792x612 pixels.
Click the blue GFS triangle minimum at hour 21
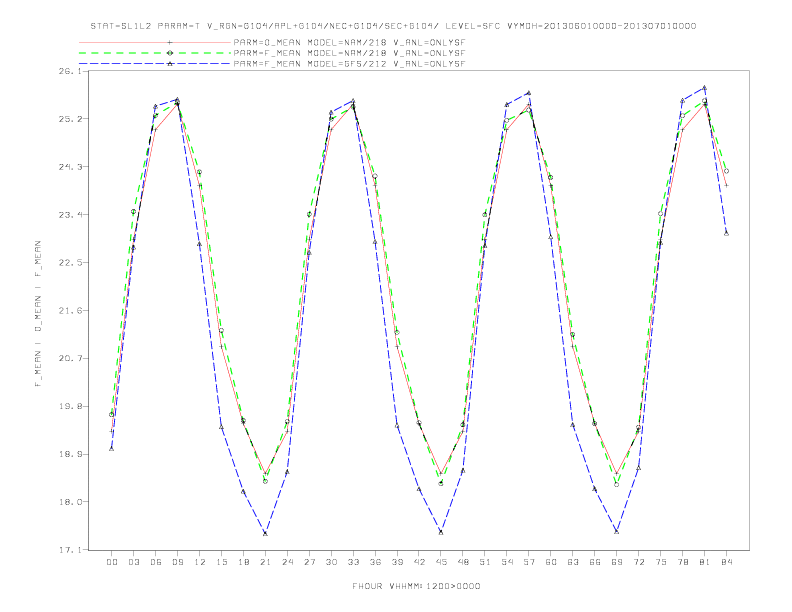coord(265,533)
